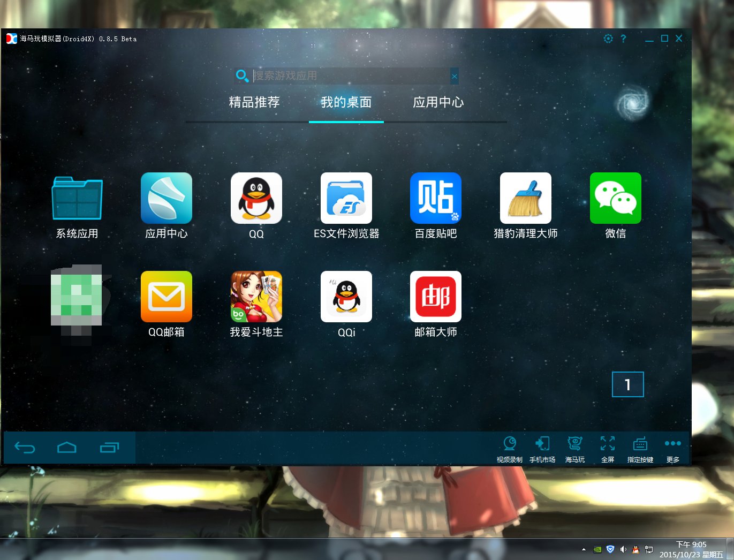Tap the recent apps button
The width and height of the screenshot is (734, 560).
coord(109,448)
